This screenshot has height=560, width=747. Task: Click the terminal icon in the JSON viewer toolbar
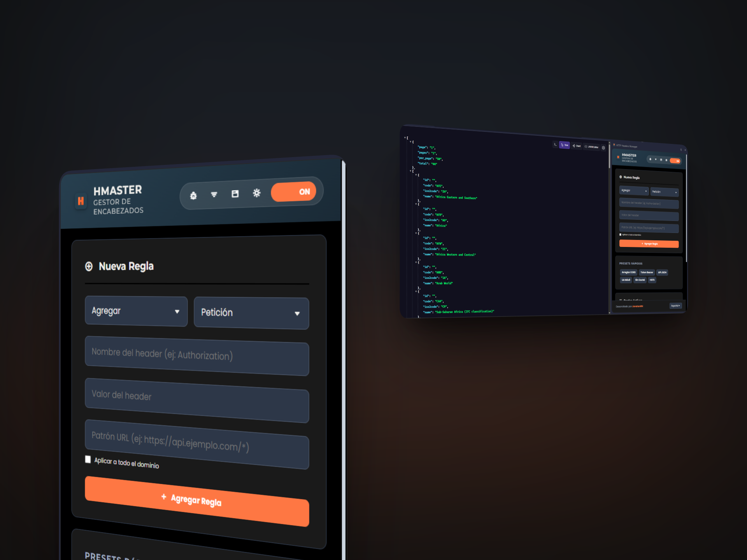point(556,145)
